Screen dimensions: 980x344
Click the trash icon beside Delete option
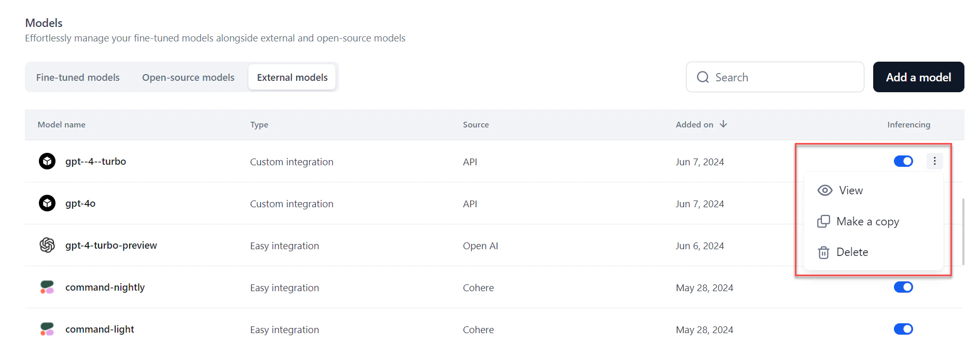tap(824, 252)
